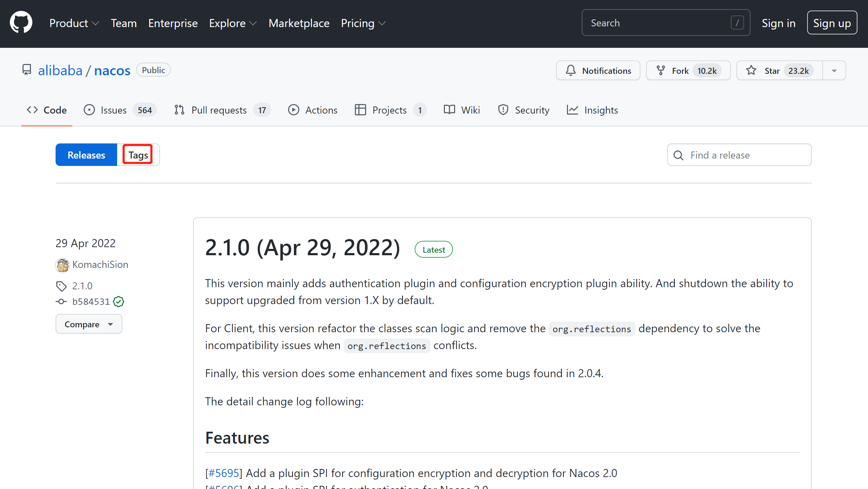Open the 2.1.0 (Apr 29, 2022) release title
868x489 pixels.
pos(302,248)
